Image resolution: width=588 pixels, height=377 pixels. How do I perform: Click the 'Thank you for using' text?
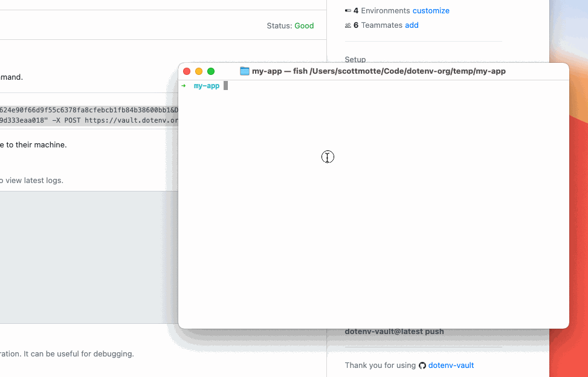tap(380, 366)
